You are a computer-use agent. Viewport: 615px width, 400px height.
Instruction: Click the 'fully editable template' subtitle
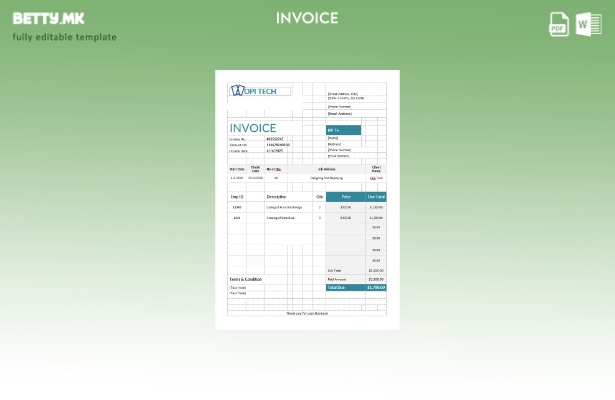pos(64,37)
